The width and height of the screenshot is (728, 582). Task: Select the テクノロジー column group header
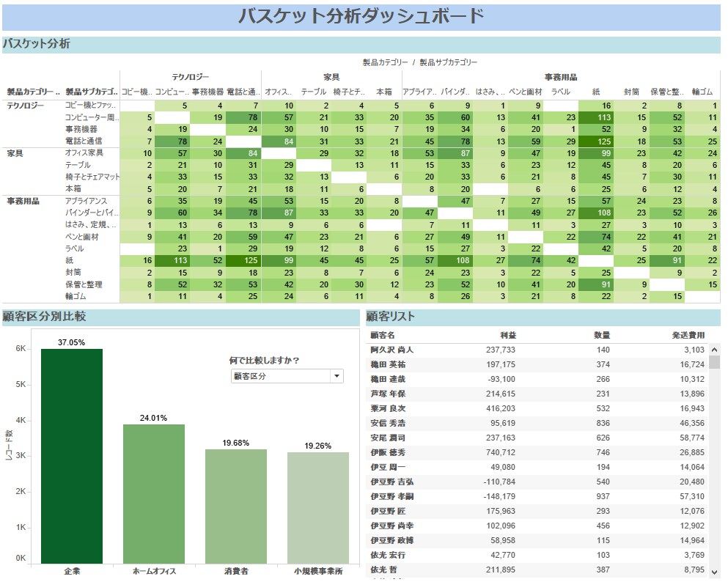coord(191,77)
